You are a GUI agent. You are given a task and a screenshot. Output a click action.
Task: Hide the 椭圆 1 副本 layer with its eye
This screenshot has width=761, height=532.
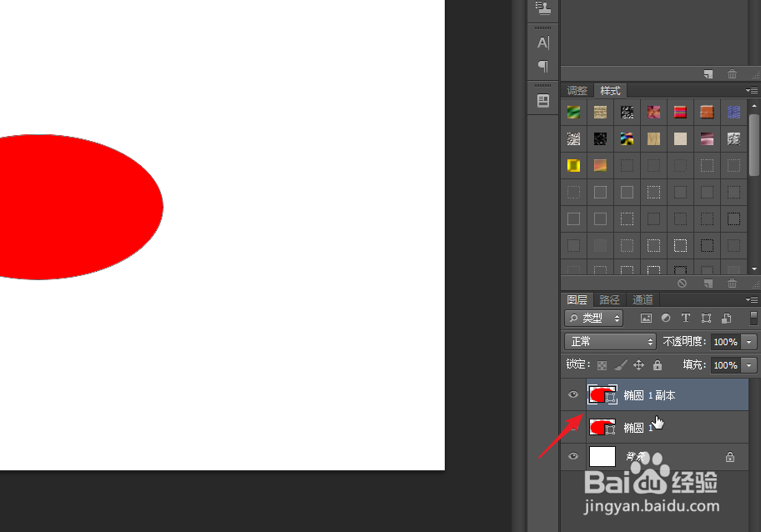click(x=573, y=394)
